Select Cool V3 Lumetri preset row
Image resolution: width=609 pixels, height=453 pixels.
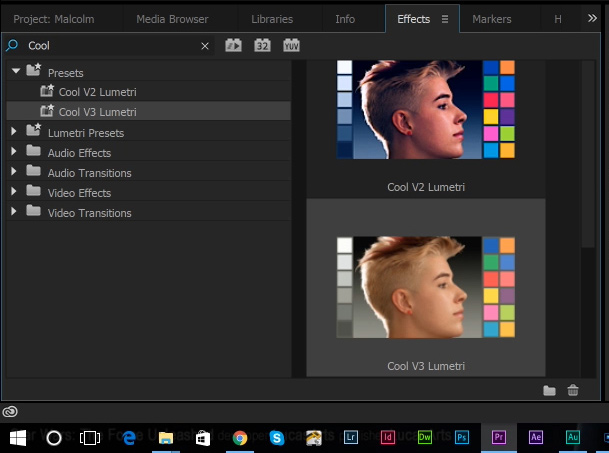pyautogui.click(x=149, y=112)
